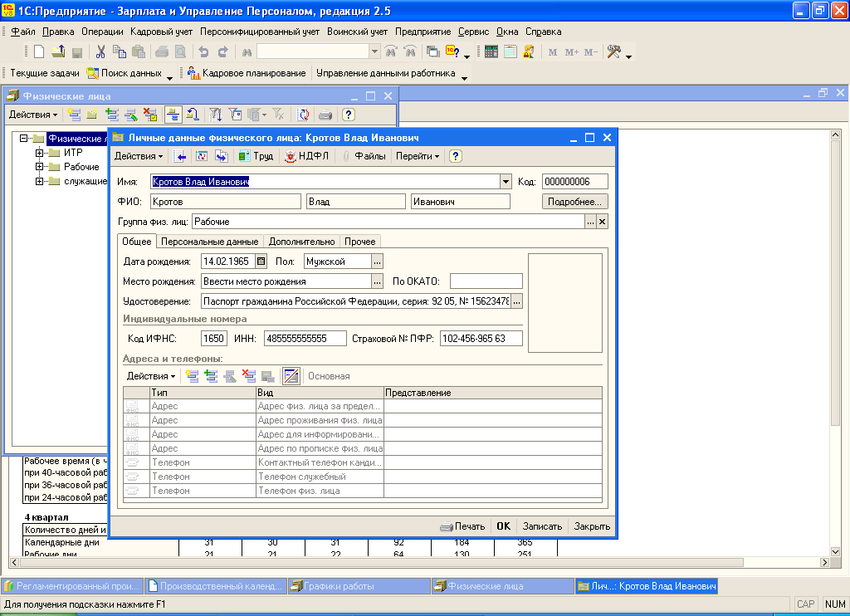This screenshot has height=616, width=850.
Task: Click Add new item icon in Физические лица toolbar
Action: (74, 115)
